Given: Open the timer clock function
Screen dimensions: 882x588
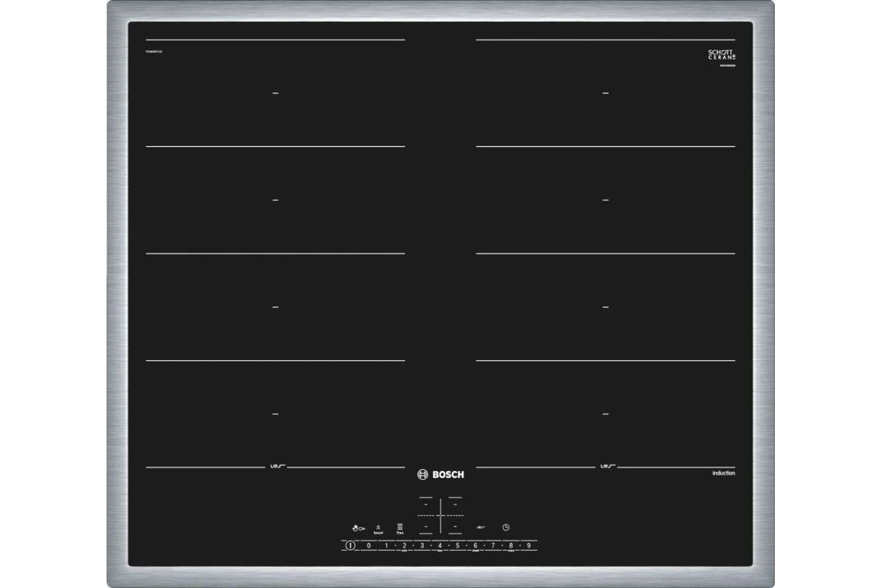Looking at the screenshot, I should click(x=506, y=527).
